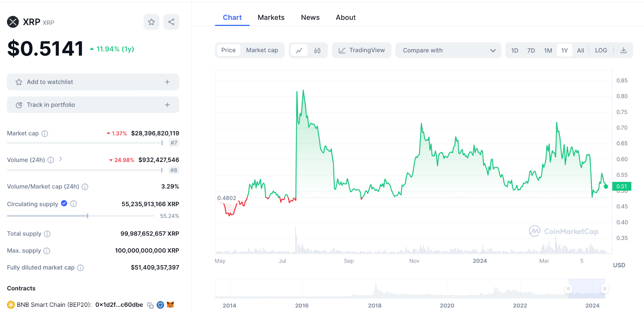Click the USD currency label under the axis
Viewport: 644px width, 314px height.
(619, 265)
